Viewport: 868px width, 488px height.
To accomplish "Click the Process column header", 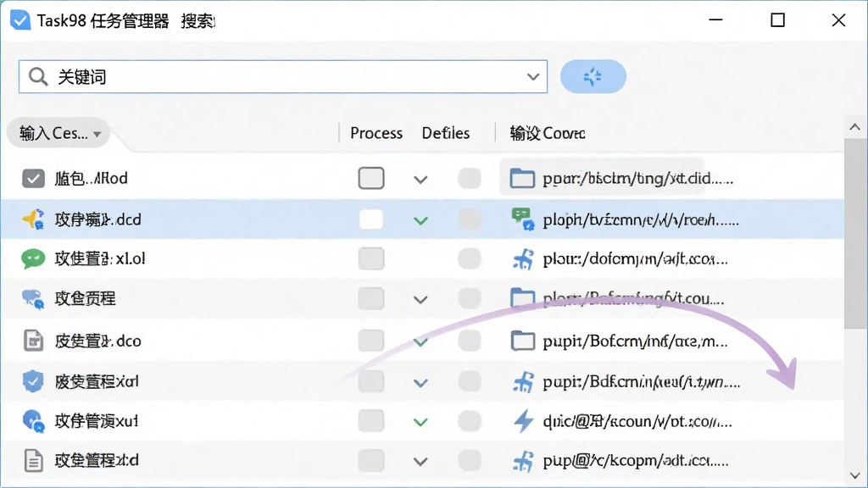I will tap(376, 133).
